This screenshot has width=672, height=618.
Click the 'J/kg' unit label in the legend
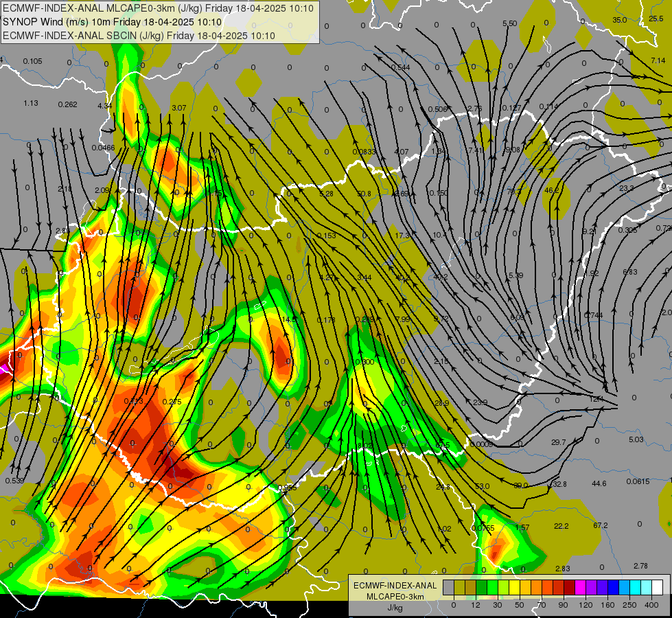pyautogui.click(x=395, y=608)
